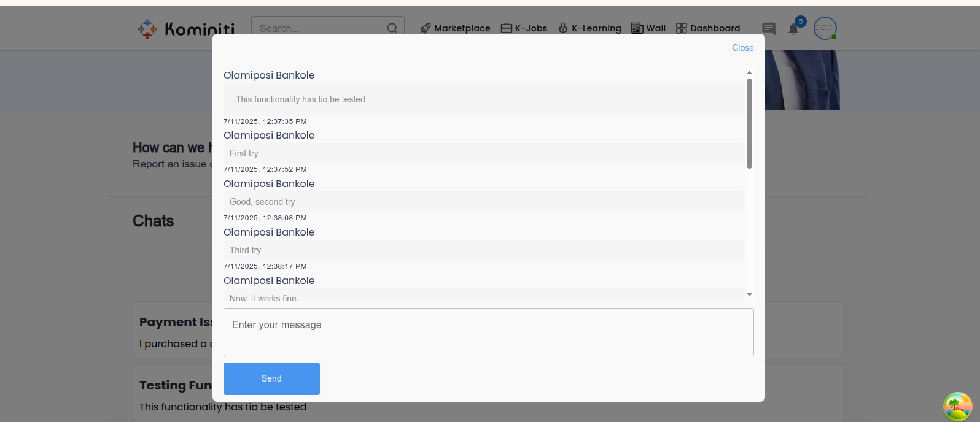Click the floating palm tree beach icon
The height and width of the screenshot is (422, 980).
[x=958, y=406]
